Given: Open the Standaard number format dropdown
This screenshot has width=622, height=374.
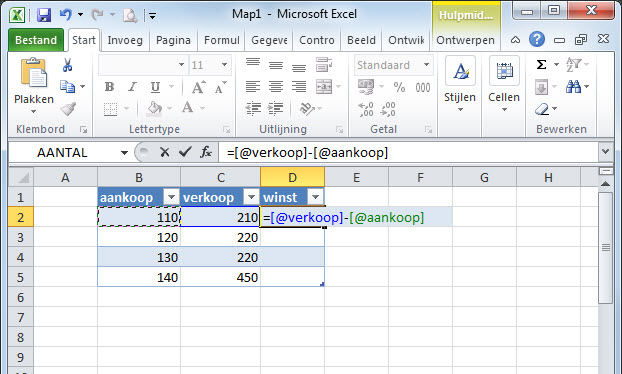Looking at the screenshot, I should coord(426,65).
